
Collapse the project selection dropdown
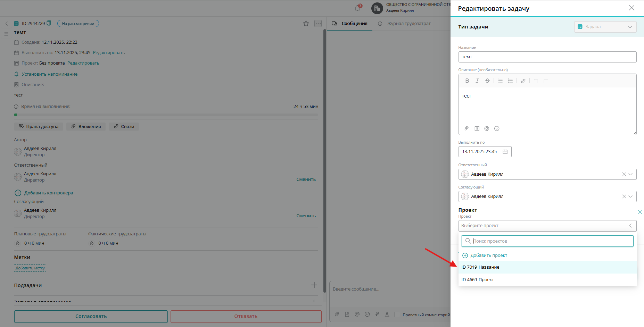(630, 226)
